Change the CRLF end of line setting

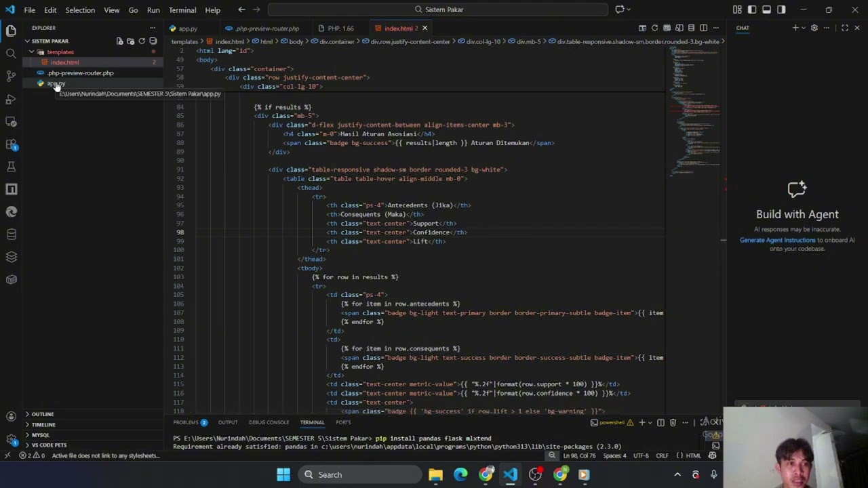click(662, 455)
